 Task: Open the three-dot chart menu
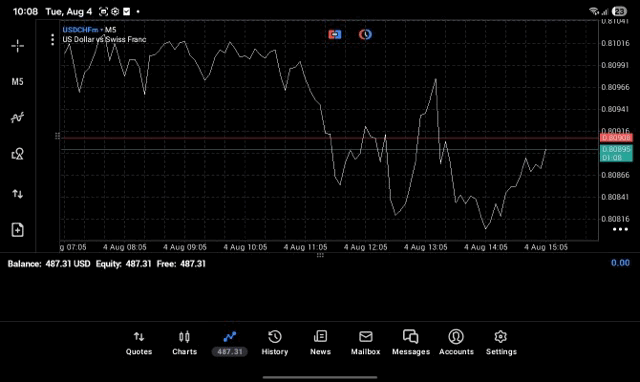click(x=52, y=40)
